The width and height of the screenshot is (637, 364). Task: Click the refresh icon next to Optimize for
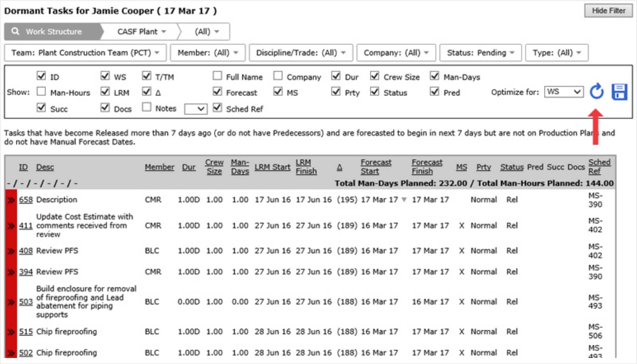[597, 91]
